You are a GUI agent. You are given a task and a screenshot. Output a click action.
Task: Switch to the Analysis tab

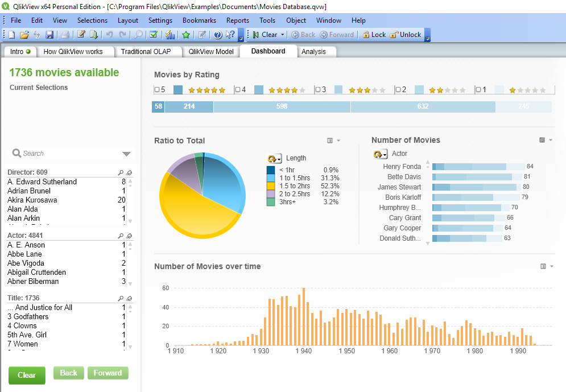click(313, 52)
